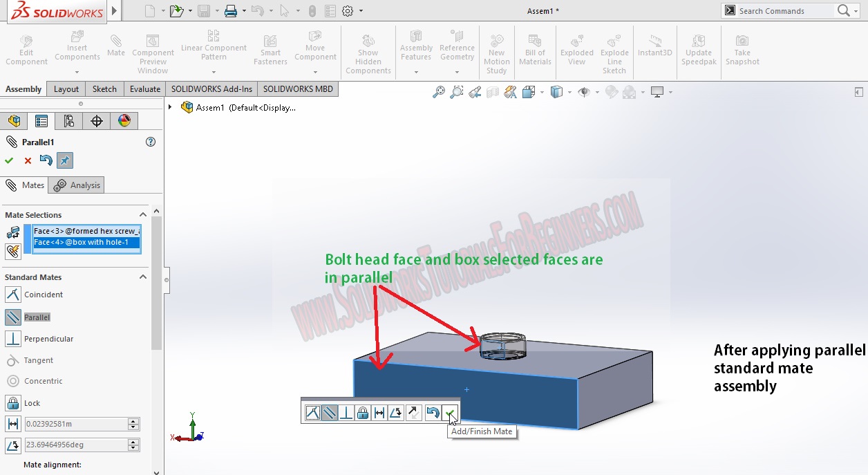Screen dimensions: 868x475
Task: Launch the Exploded View tool
Action: (576, 48)
